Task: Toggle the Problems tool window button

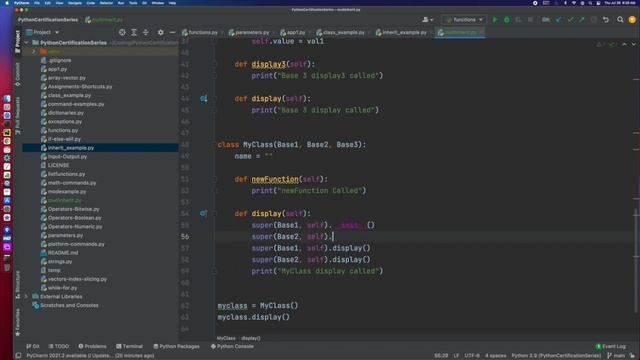Action: [x=92, y=346]
